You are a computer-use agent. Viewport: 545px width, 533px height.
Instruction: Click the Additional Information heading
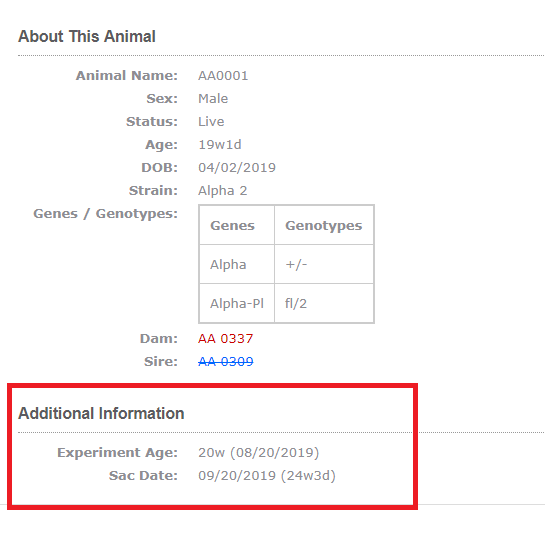coord(101,413)
